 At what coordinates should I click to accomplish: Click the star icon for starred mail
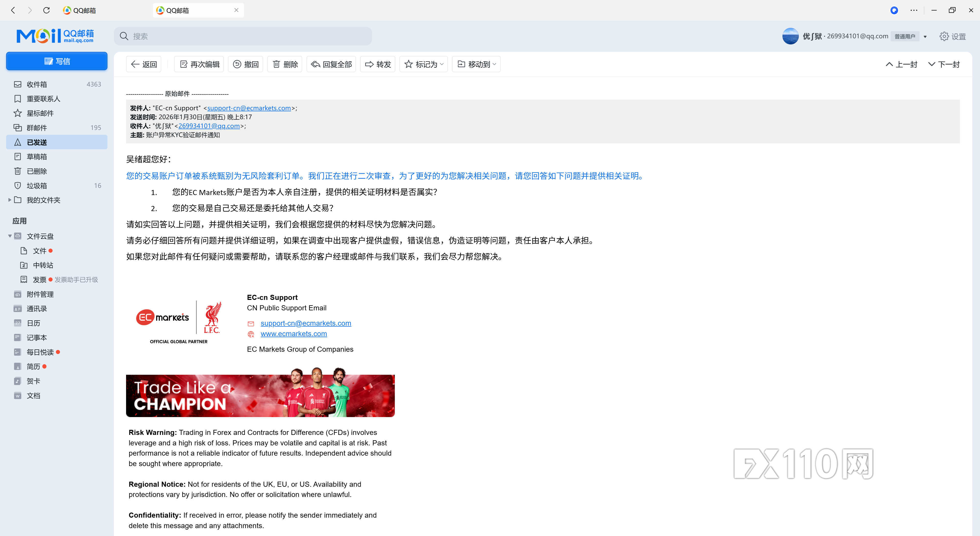pyautogui.click(x=18, y=113)
